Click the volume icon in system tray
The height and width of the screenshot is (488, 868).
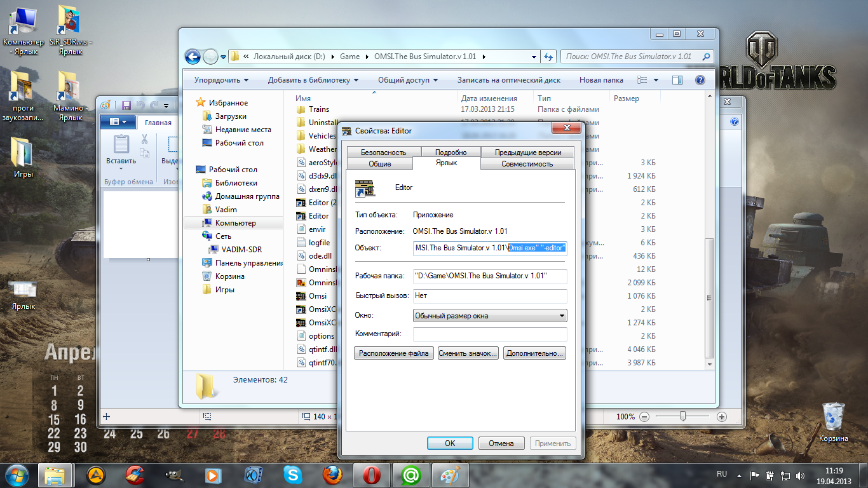(801, 475)
